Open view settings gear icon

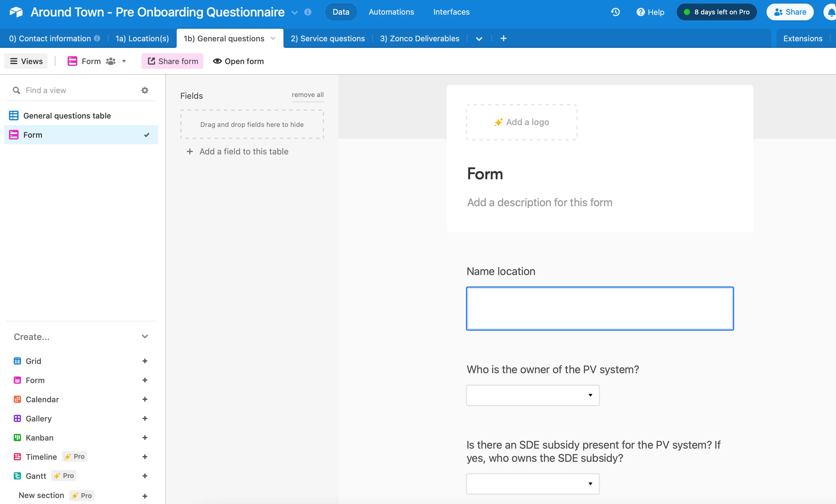tap(145, 90)
